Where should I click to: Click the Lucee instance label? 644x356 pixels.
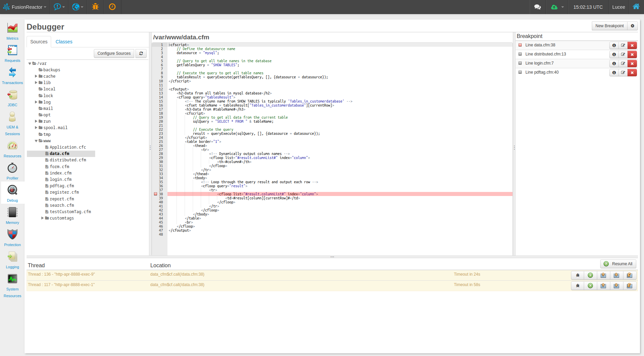pos(618,7)
